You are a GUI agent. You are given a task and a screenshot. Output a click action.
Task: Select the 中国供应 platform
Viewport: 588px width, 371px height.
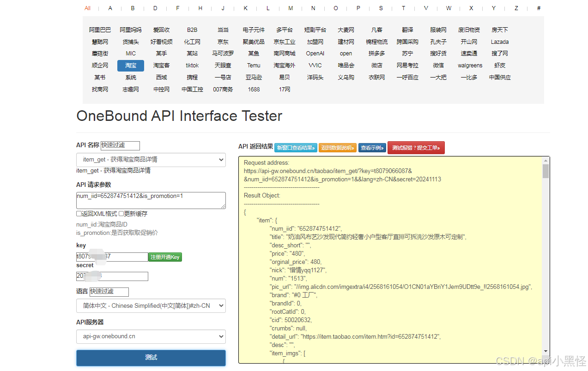pyautogui.click(x=500, y=78)
